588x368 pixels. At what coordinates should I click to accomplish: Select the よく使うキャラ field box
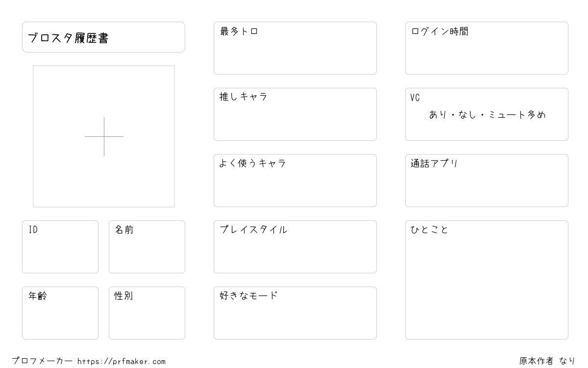pos(295,181)
